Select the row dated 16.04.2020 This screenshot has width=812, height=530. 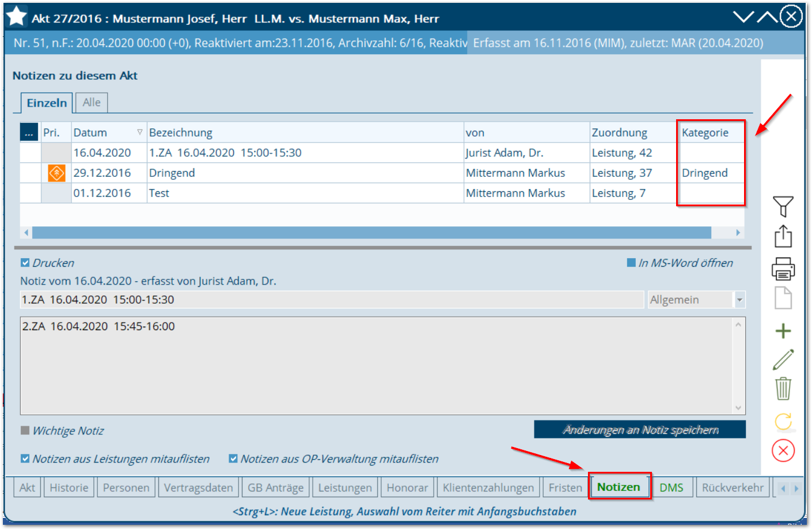(x=382, y=153)
